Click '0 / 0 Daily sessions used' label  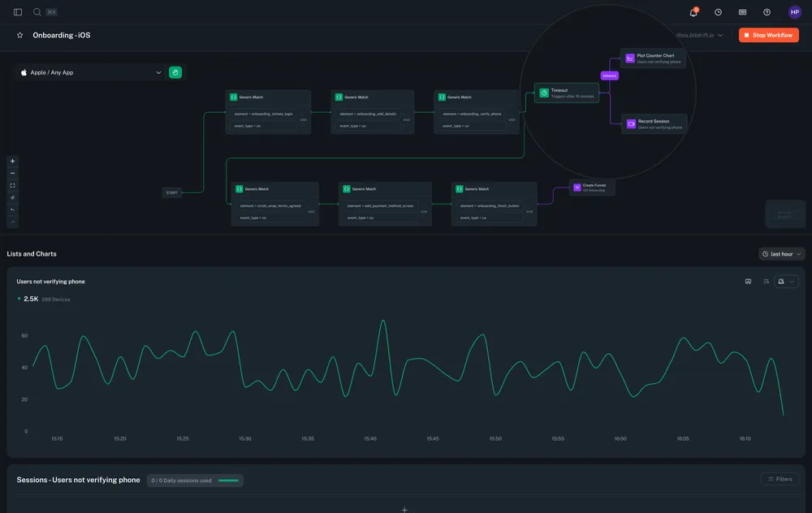click(181, 481)
